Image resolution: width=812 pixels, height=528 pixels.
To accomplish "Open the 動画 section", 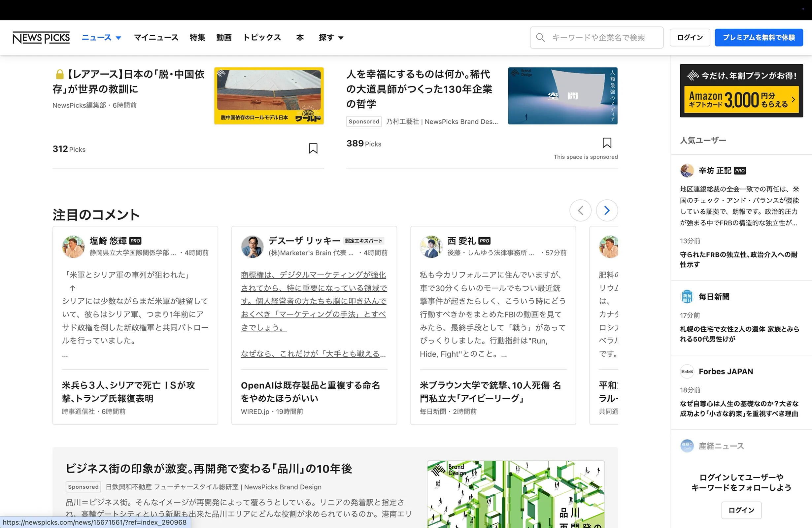I will point(224,38).
